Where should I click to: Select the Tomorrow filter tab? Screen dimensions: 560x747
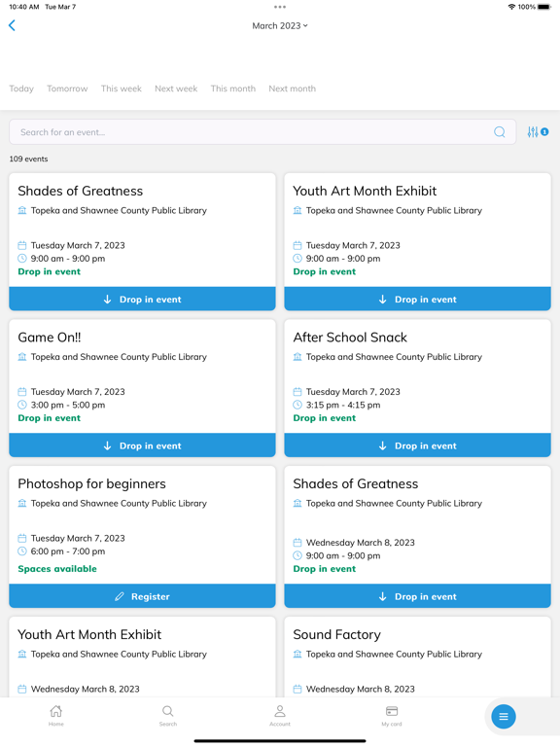(x=67, y=89)
